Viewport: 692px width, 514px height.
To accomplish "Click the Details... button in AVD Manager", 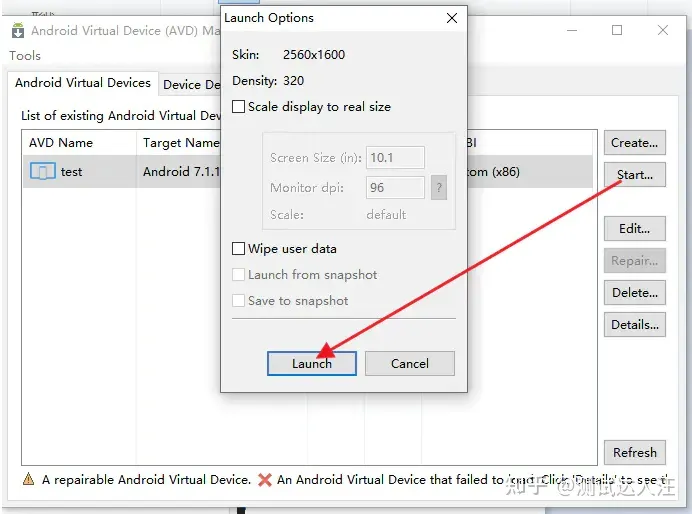I will [x=635, y=325].
